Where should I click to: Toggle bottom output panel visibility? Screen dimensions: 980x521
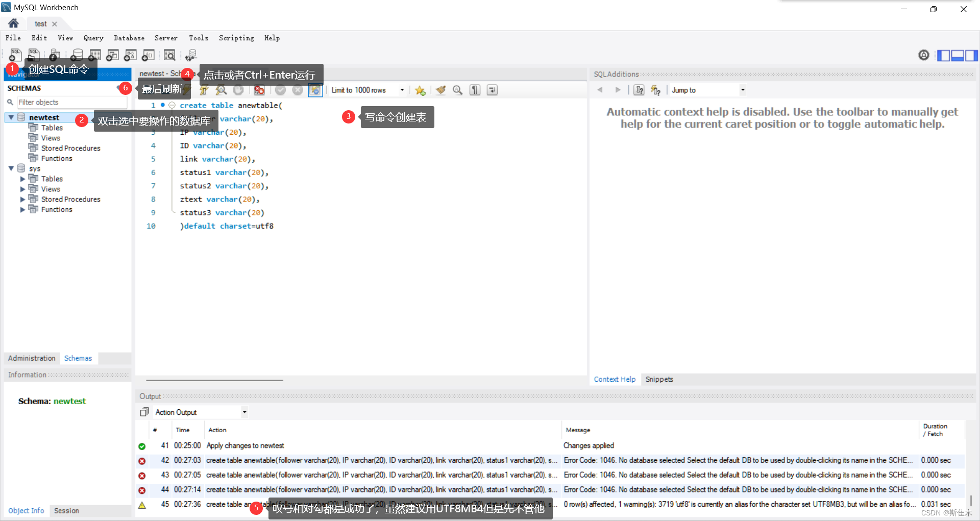coord(958,55)
